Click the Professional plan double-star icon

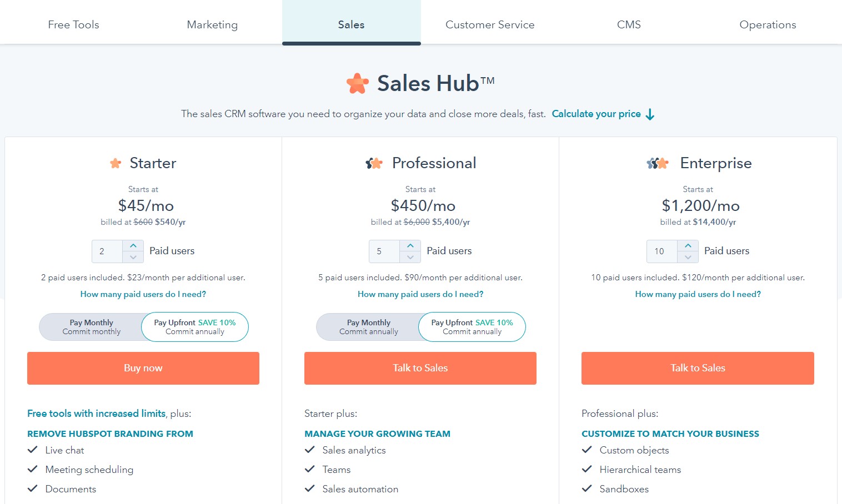tap(374, 163)
